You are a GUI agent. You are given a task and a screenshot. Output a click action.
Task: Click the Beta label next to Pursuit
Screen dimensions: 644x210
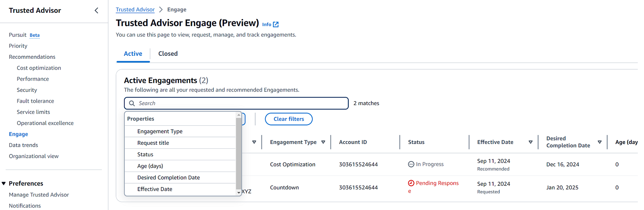point(35,35)
